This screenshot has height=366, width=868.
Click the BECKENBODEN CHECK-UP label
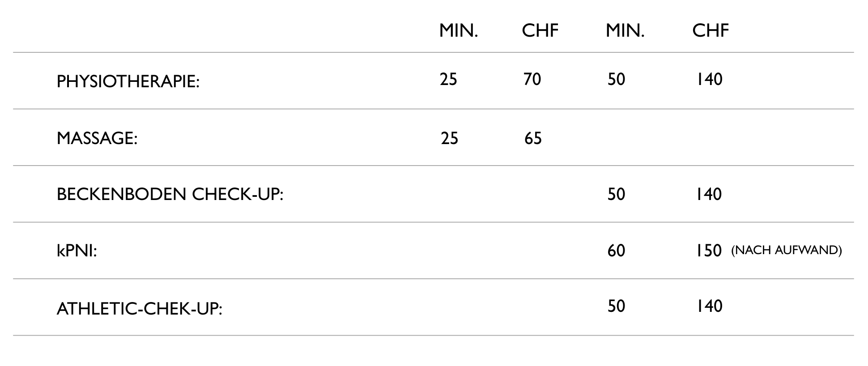(170, 195)
